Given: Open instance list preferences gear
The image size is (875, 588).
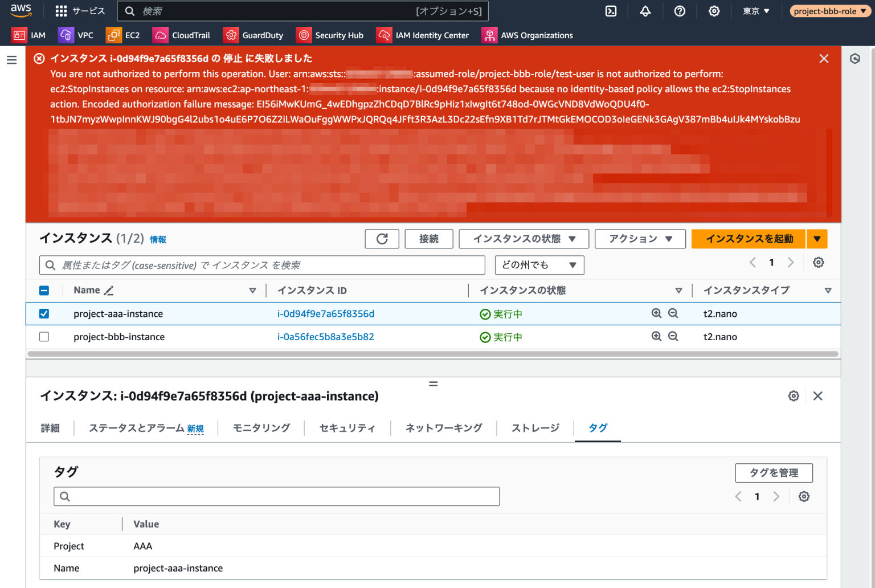Looking at the screenshot, I should pyautogui.click(x=819, y=262).
